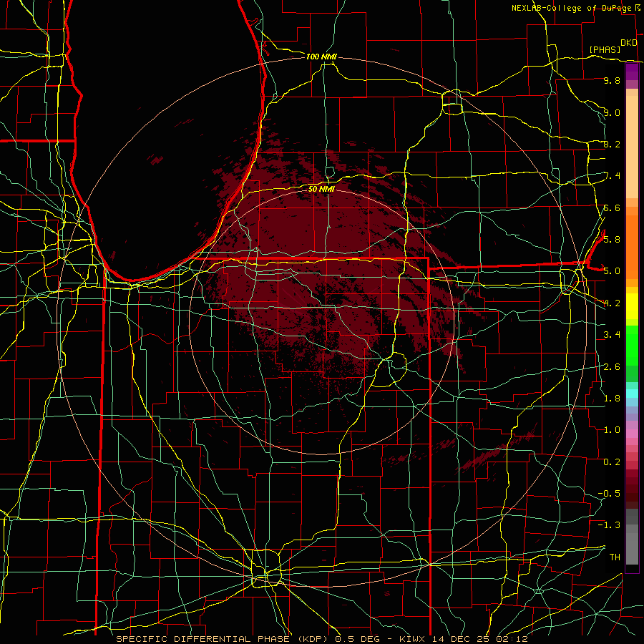Click SPECIFIC DIFFERENTIAL PHASE (KDP) caption text
Viewport: 644px width, 644px height.
pyautogui.click(x=223, y=639)
